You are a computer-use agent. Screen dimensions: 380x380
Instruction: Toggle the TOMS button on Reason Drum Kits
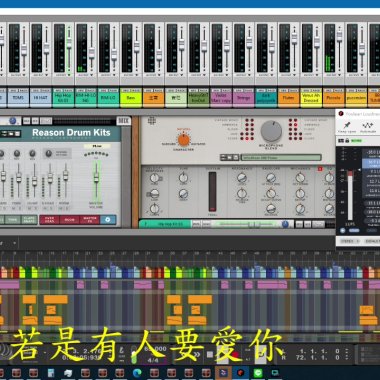click(x=13, y=220)
